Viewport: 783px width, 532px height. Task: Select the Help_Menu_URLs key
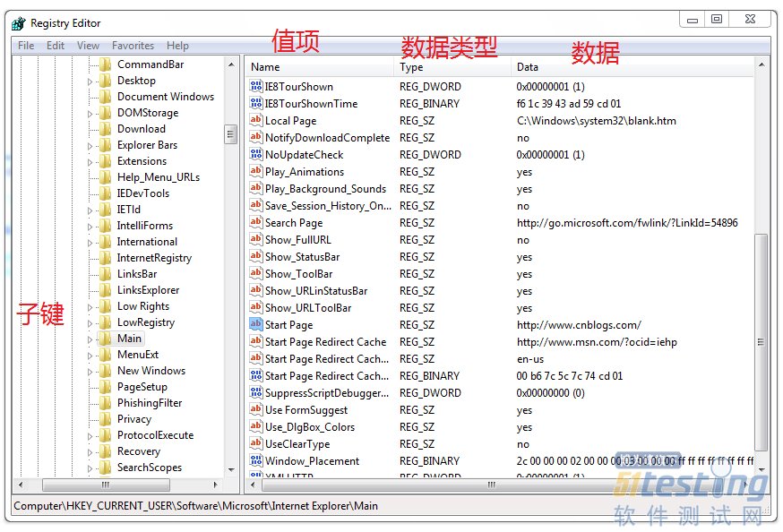159,177
